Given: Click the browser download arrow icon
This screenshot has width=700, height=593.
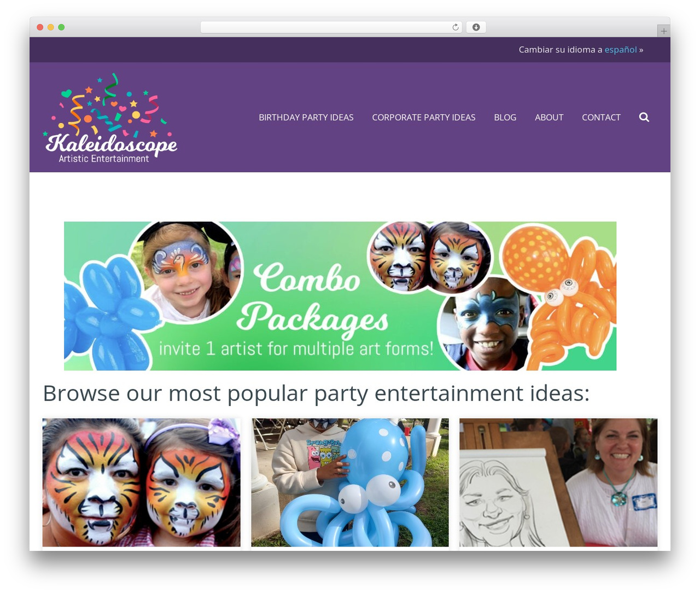Looking at the screenshot, I should (476, 27).
